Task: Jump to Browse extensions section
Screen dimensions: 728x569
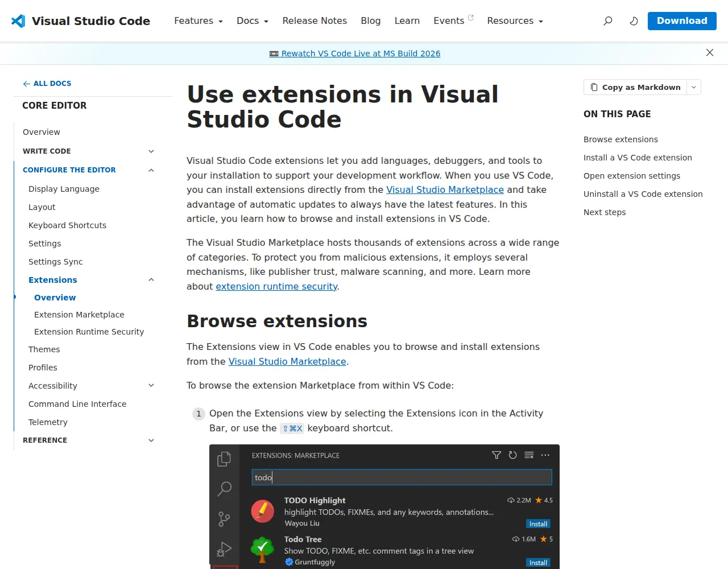Action: pos(621,139)
